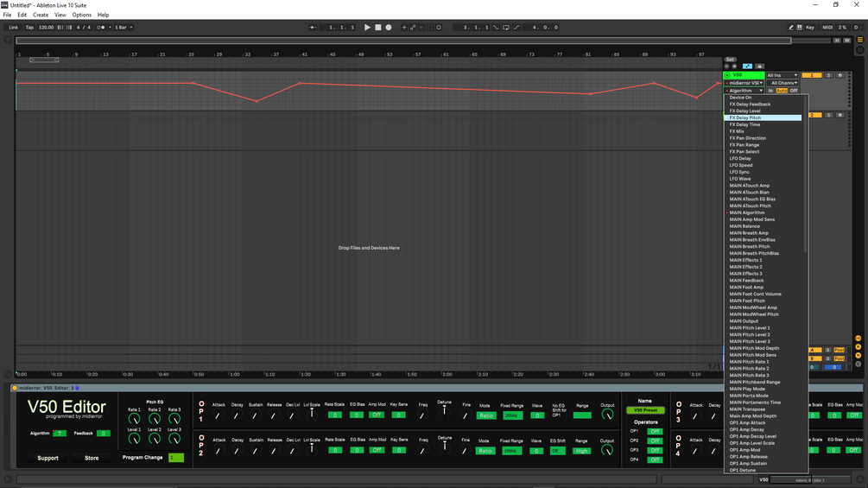This screenshot has height=488, width=868.
Task: Click the Tap tempo button
Action: [x=29, y=27]
